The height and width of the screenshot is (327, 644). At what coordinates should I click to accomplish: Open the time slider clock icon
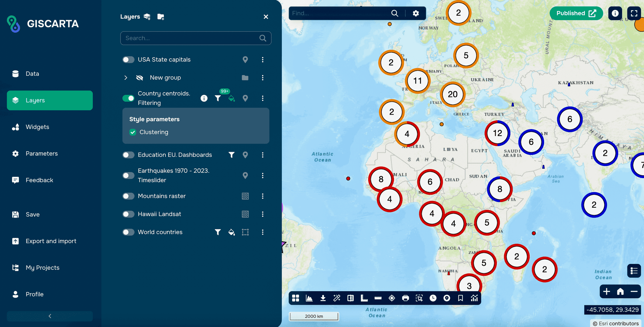click(x=434, y=298)
